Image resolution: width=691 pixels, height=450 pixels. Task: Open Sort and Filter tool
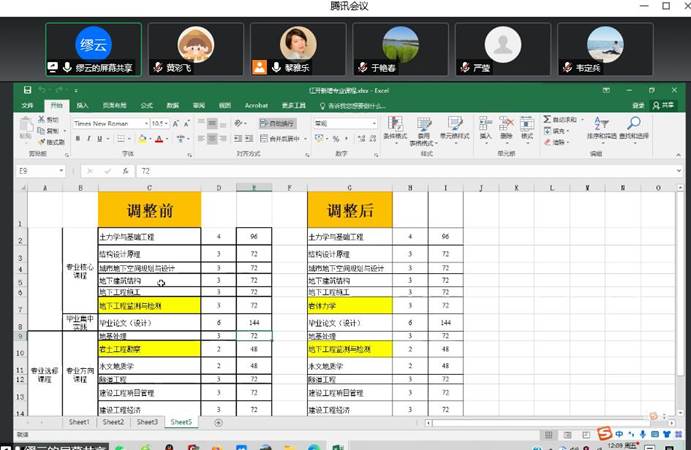(601, 128)
